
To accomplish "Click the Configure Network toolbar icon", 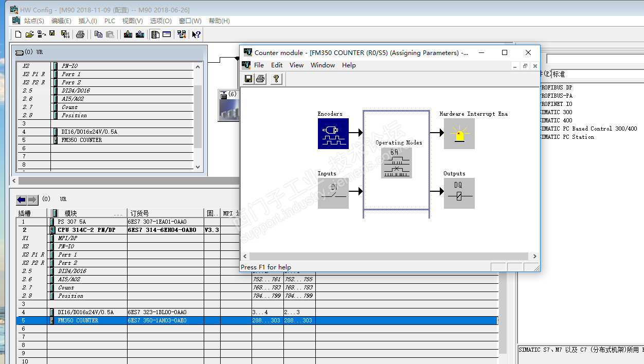I will pos(181,34).
